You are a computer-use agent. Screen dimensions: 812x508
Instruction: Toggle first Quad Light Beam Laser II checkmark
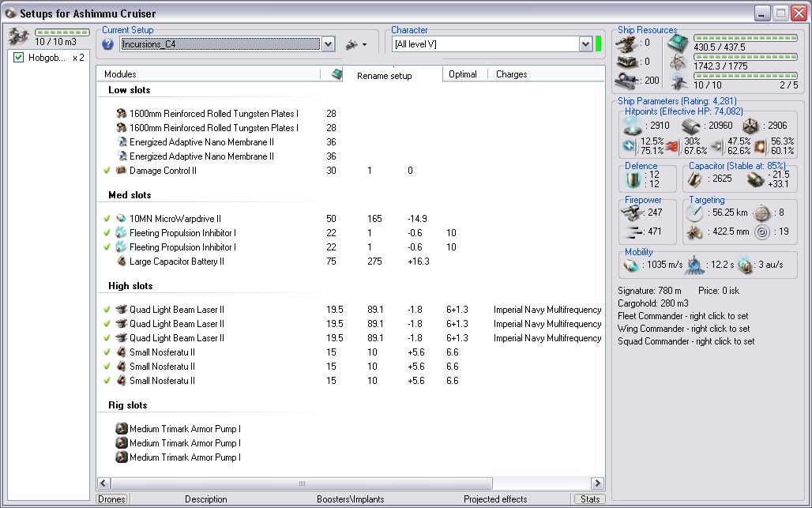click(107, 309)
